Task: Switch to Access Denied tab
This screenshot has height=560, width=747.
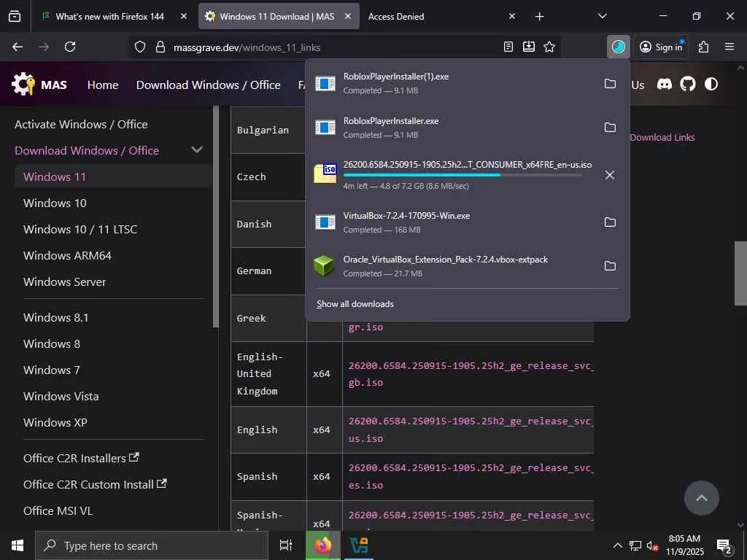Action: coord(396,17)
